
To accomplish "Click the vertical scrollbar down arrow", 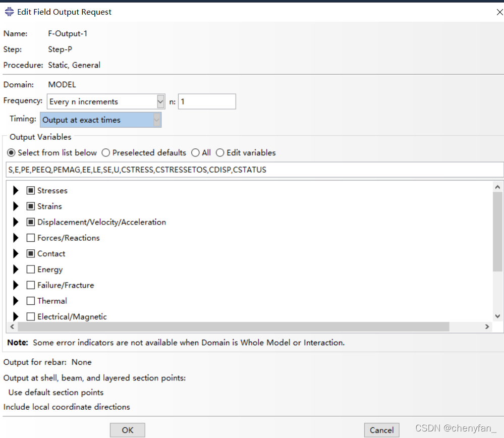I will (x=498, y=316).
